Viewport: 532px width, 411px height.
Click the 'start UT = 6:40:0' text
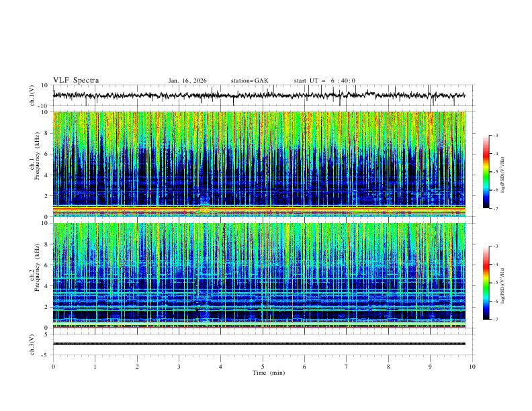point(324,81)
